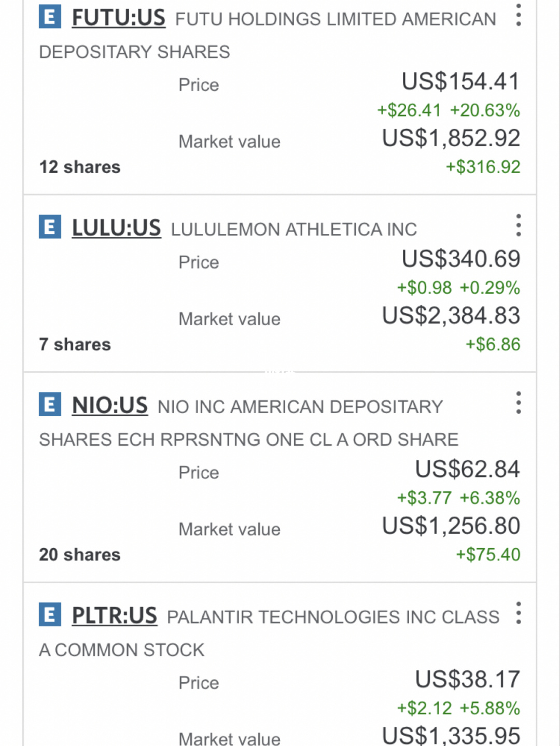Click the 20 shares label for NIO
Screen dimensions: 560x746
[x=80, y=555]
